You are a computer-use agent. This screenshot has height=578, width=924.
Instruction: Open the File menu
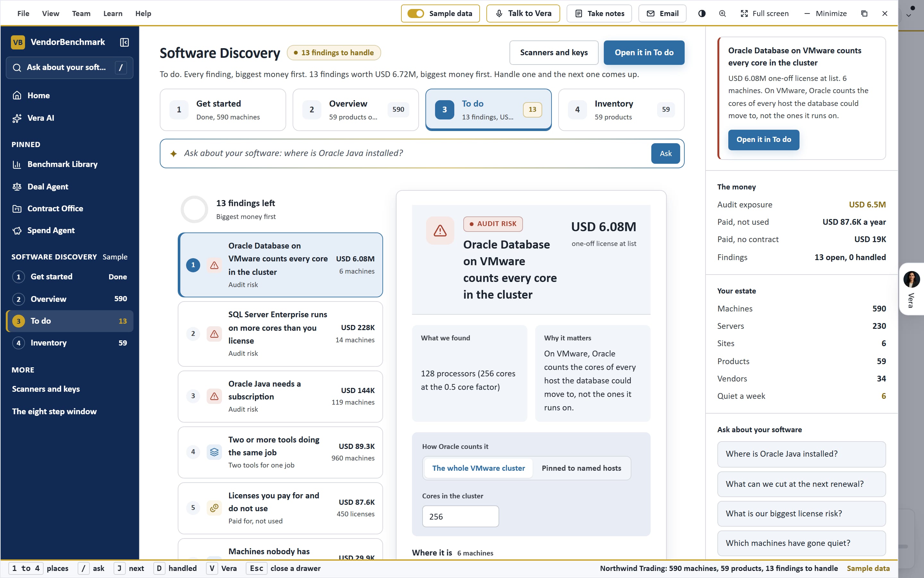point(23,13)
